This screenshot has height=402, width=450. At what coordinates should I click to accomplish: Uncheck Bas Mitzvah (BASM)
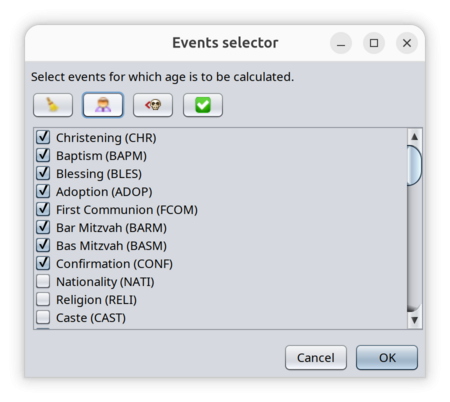(x=43, y=245)
